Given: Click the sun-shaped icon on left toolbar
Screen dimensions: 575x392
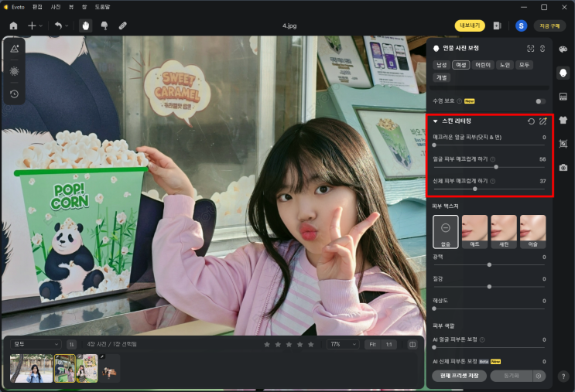Looking at the screenshot, I should (x=14, y=71).
